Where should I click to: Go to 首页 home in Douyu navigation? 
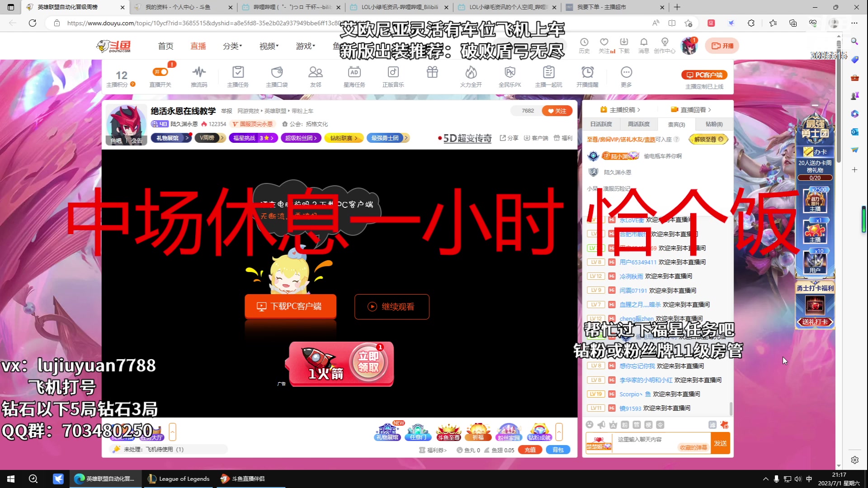pyautogui.click(x=165, y=46)
